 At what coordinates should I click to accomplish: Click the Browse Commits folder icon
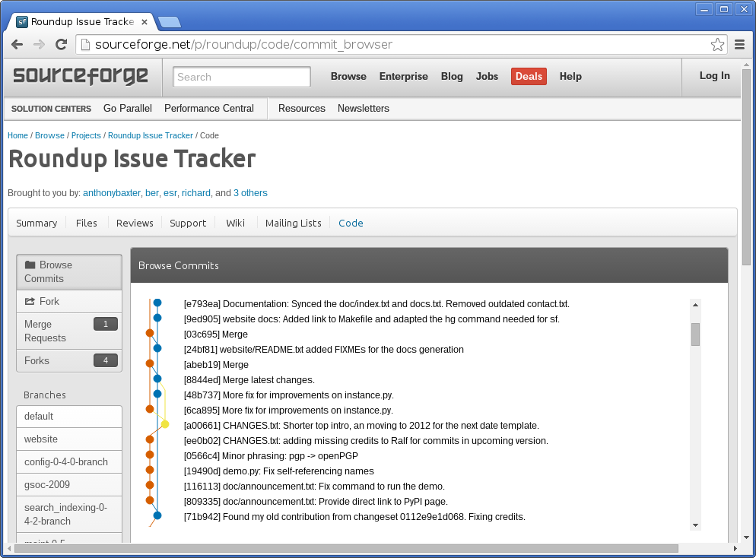coord(30,265)
